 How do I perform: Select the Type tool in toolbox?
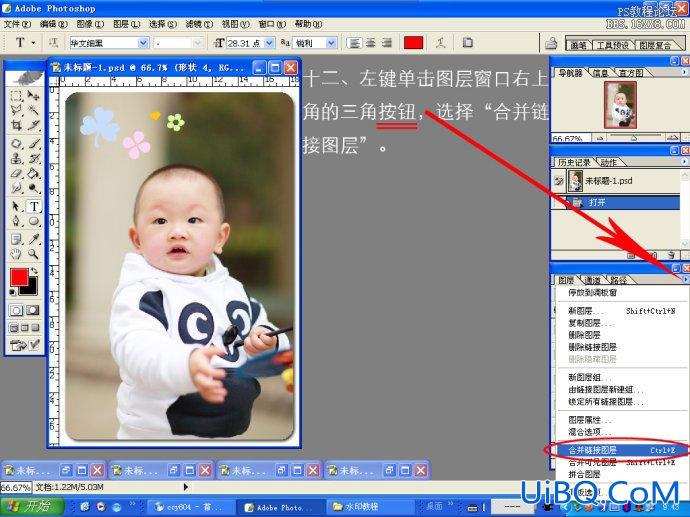[33, 206]
